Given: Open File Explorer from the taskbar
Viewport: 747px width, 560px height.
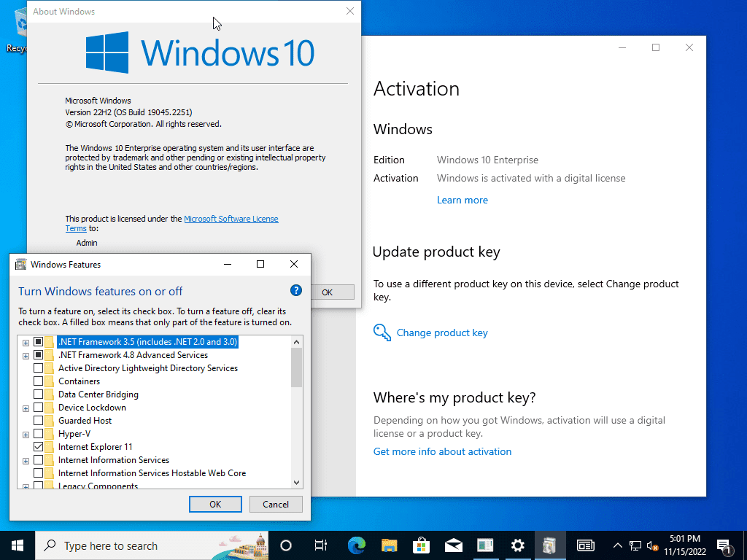Looking at the screenshot, I should pos(390,545).
